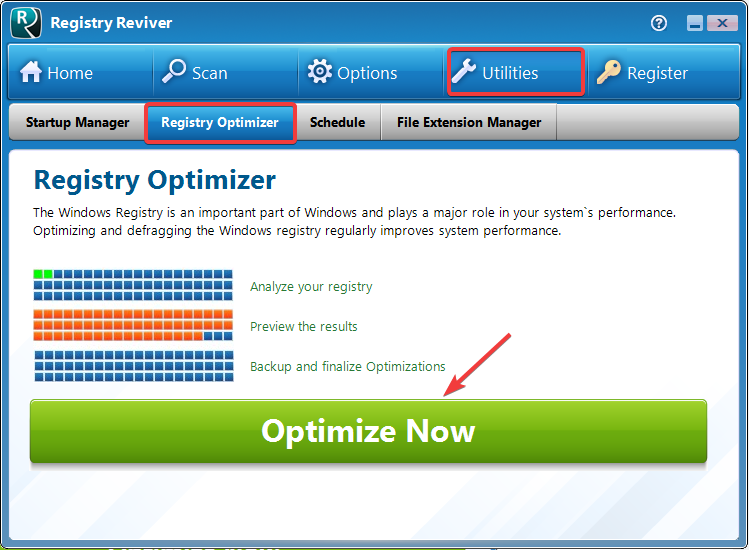The image size is (749, 550).
Task: Click the gear icon on Options
Action: click(319, 71)
